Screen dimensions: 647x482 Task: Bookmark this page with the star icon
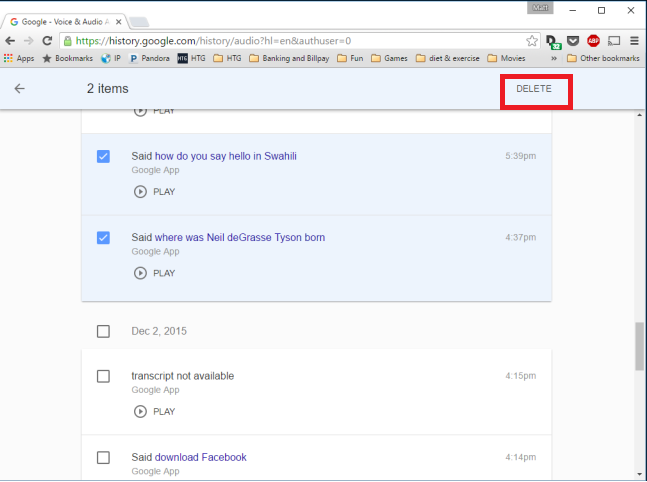(533, 41)
